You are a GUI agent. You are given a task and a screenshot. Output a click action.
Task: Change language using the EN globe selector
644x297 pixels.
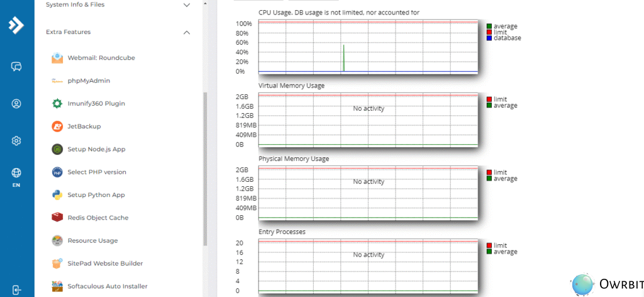[17, 177]
